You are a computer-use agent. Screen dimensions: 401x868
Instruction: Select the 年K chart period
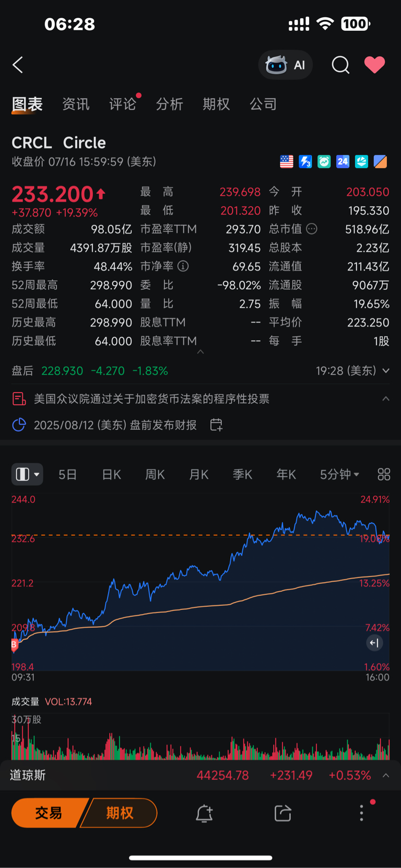pos(286,474)
